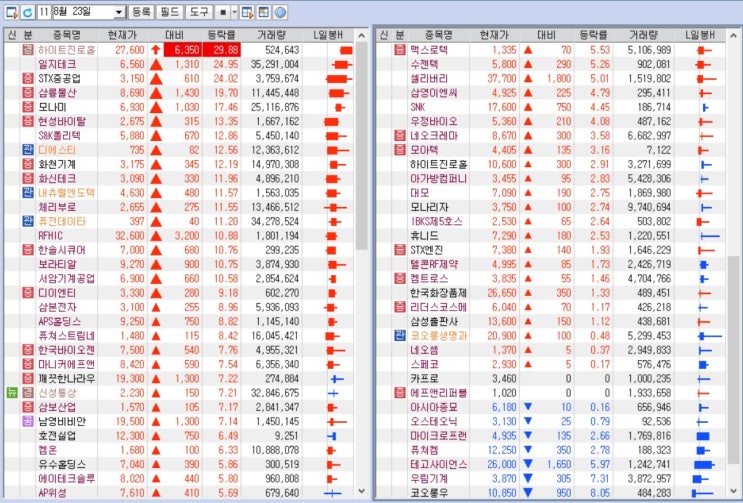Sort left table by 등락률 header
The image size is (743, 503).
click(221, 35)
